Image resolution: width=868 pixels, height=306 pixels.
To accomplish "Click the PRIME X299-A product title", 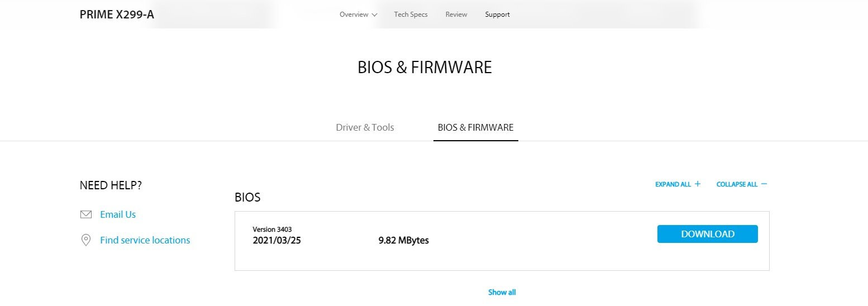I will [x=117, y=15].
